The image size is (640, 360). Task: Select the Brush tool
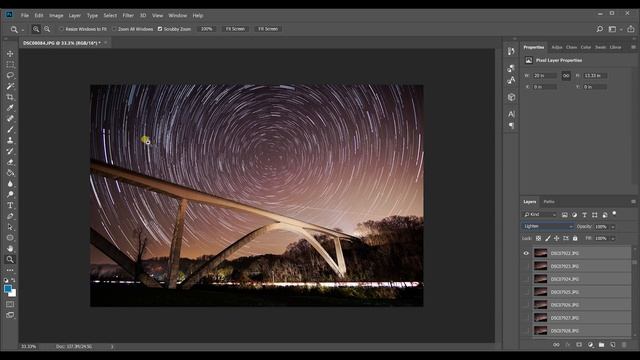(x=10, y=129)
